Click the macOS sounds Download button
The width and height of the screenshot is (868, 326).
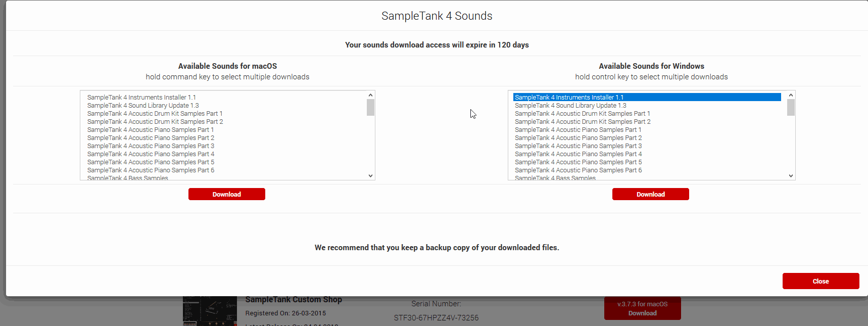[226, 194]
